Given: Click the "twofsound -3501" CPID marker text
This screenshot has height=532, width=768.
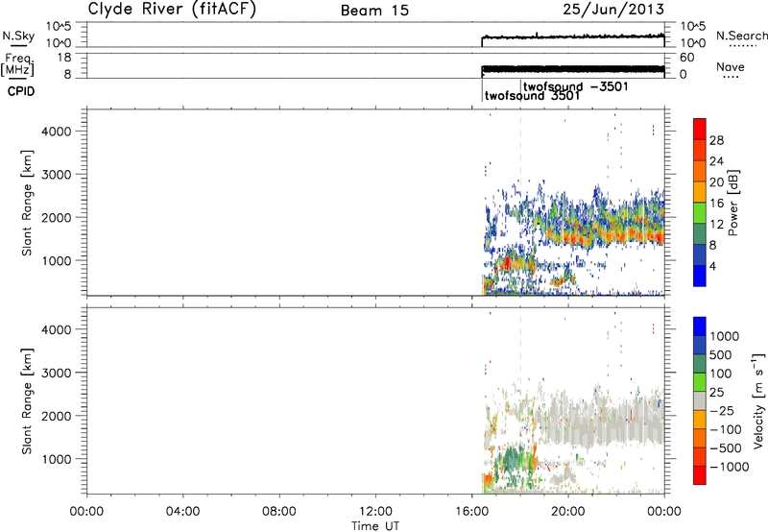Looking at the screenshot, I should [x=575, y=86].
